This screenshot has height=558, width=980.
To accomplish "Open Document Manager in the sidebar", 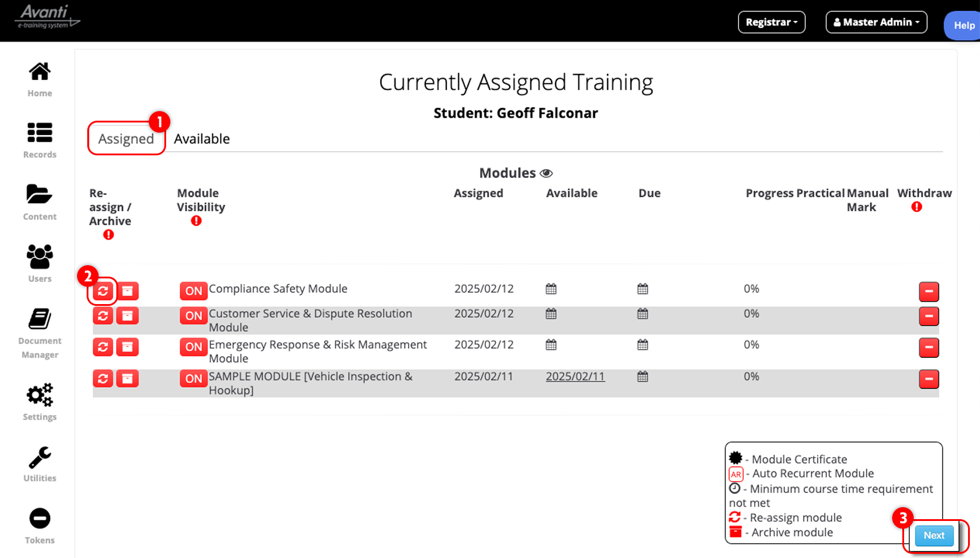I will 39,333.
